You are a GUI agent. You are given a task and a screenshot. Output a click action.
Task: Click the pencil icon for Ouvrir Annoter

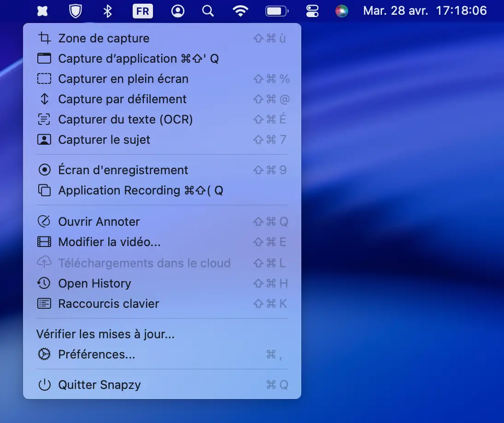pos(44,222)
